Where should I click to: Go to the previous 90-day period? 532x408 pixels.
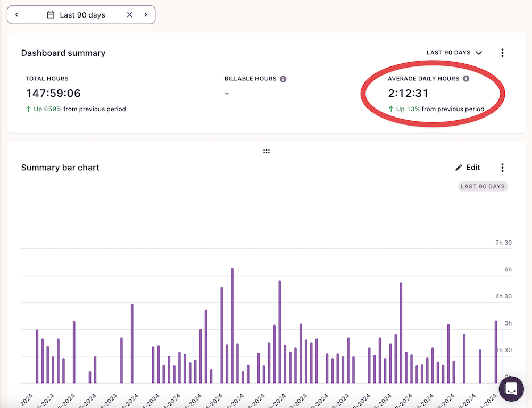click(x=17, y=15)
